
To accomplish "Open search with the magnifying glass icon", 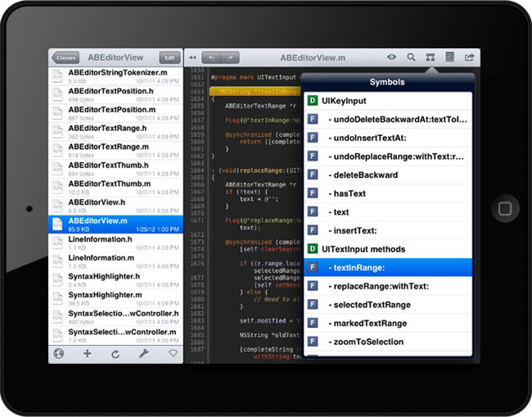I will pyautogui.click(x=411, y=57).
